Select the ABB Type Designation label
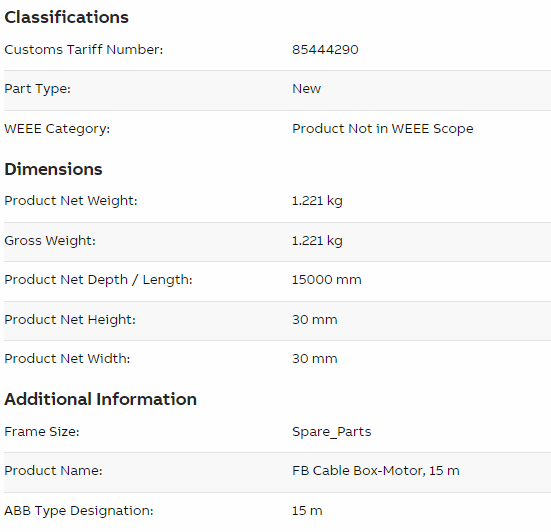551x532 pixels. [x=79, y=511]
